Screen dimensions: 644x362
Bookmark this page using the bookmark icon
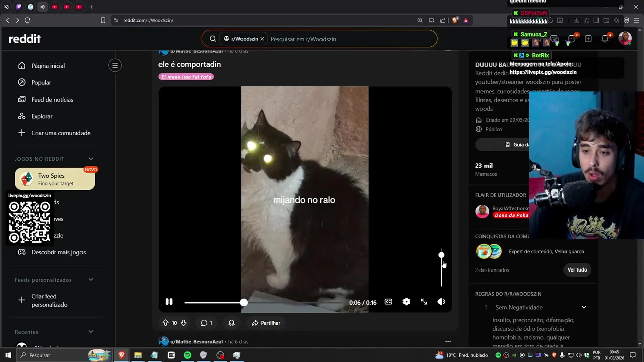click(x=103, y=20)
